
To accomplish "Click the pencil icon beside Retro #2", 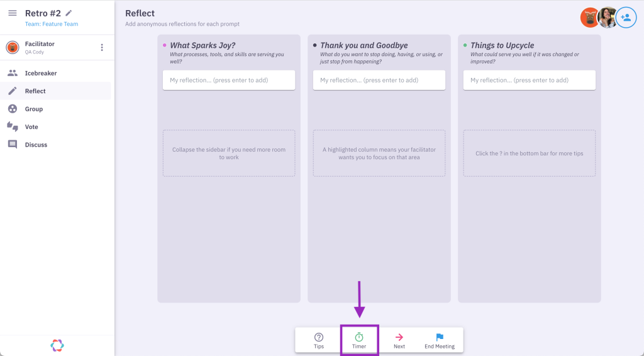I will [x=69, y=13].
